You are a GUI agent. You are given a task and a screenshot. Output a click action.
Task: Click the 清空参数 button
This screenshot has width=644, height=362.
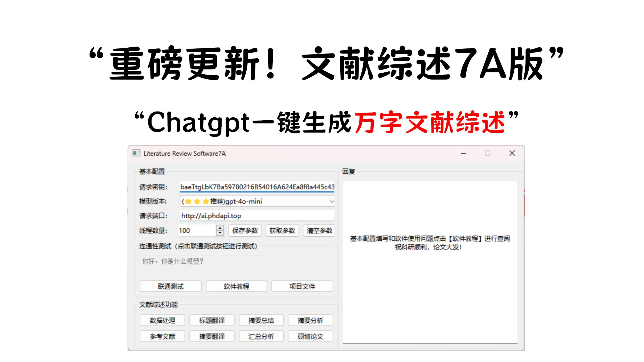click(x=319, y=231)
